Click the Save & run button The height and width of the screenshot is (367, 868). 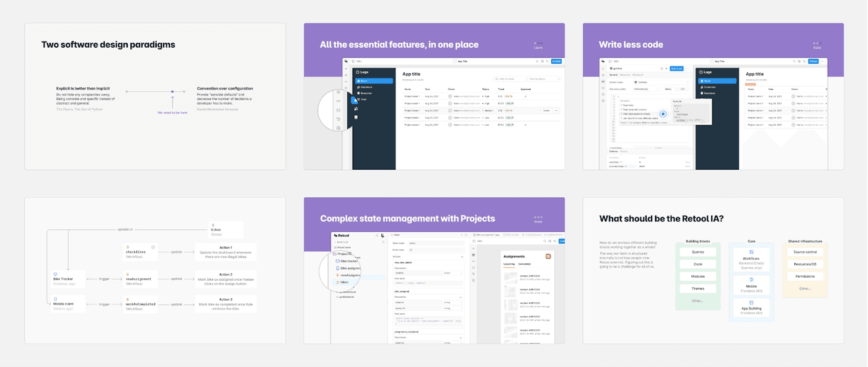coord(675,68)
